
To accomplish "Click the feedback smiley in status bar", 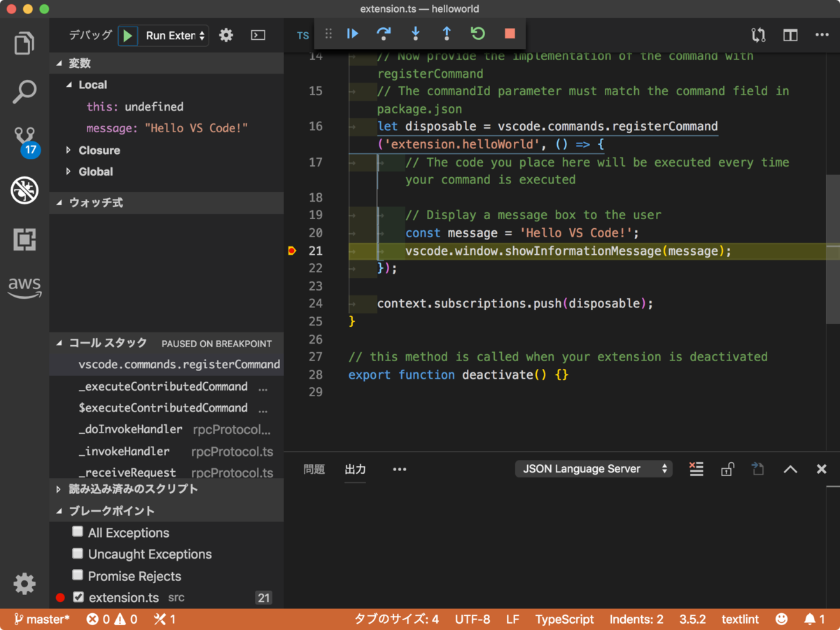I will point(781,619).
